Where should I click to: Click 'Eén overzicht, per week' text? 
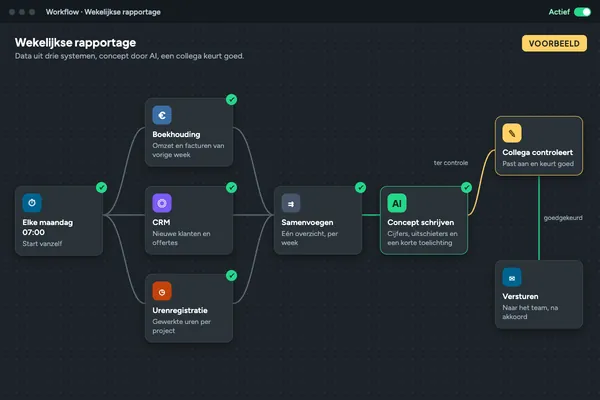coord(310,238)
